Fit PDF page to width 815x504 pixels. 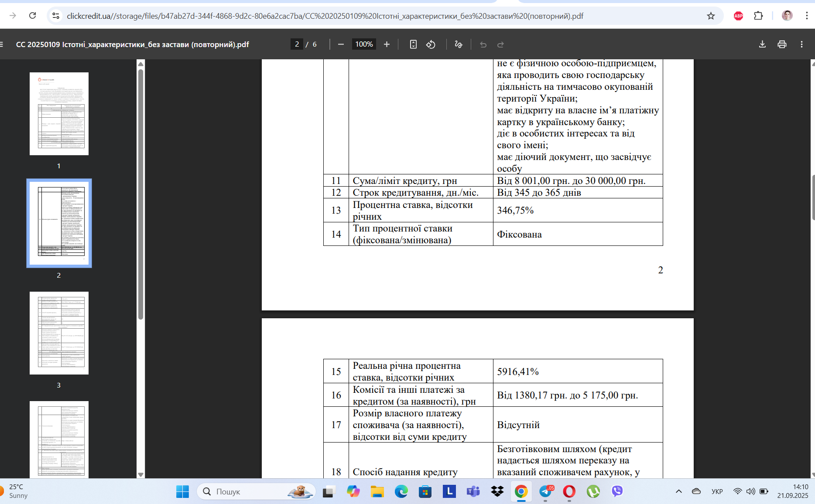pos(413,44)
